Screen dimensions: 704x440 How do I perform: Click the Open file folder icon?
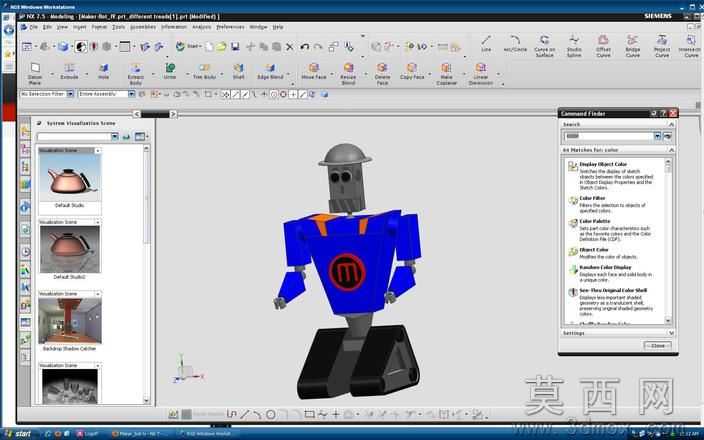pos(221,46)
